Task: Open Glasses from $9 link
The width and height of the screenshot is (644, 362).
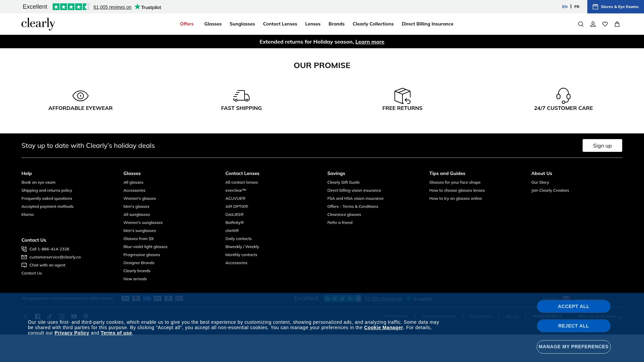Action: click(139, 239)
